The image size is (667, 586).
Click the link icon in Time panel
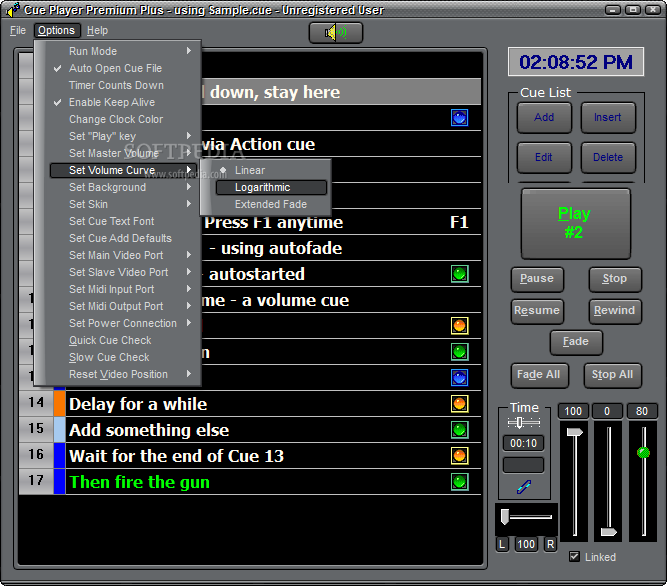pos(524,486)
